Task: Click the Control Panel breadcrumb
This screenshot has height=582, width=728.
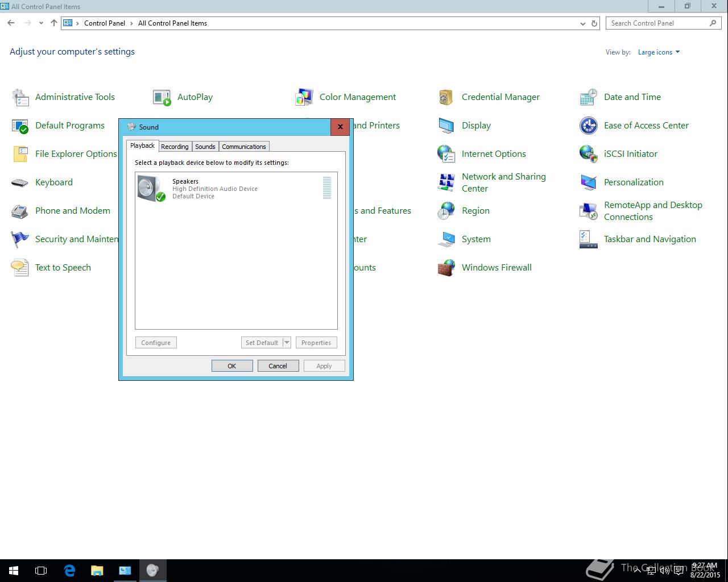Action: [105, 23]
